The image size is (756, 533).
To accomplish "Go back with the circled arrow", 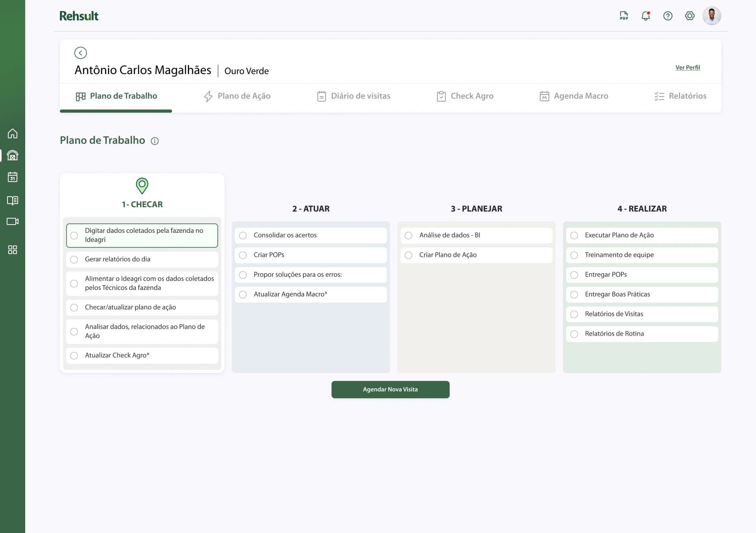I will [x=81, y=53].
